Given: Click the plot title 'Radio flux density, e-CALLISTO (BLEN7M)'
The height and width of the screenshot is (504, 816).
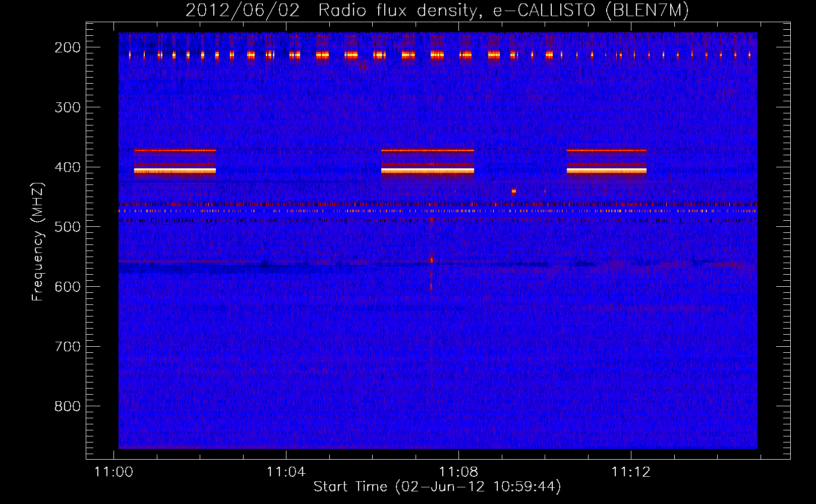Looking at the screenshot, I should [x=503, y=10].
